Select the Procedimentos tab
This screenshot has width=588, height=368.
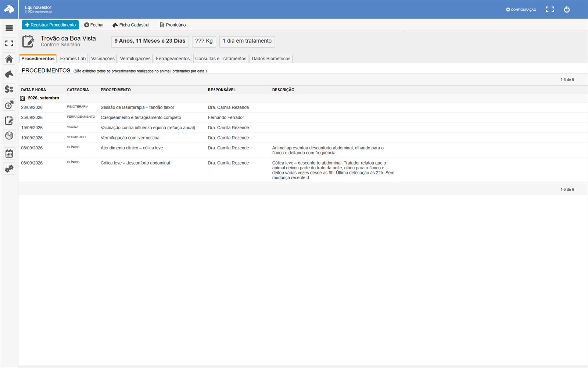pyautogui.click(x=38, y=59)
